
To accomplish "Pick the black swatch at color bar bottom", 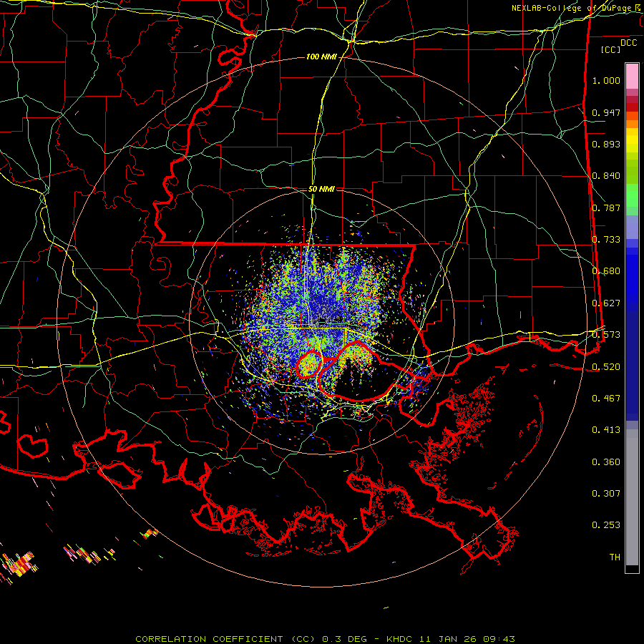I will (632, 568).
